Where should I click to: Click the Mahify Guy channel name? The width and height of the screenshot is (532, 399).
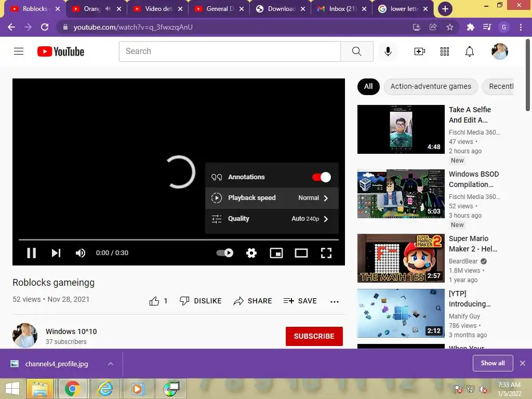[x=464, y=316]
